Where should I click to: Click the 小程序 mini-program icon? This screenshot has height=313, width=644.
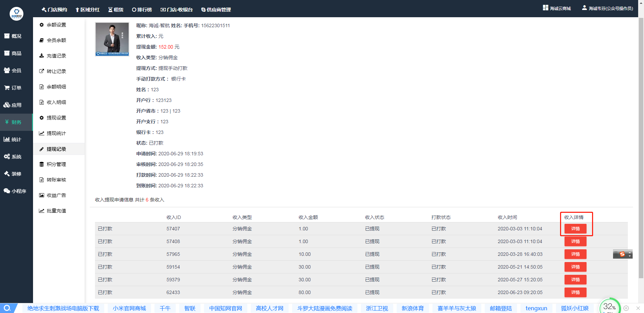coord(7,191)
